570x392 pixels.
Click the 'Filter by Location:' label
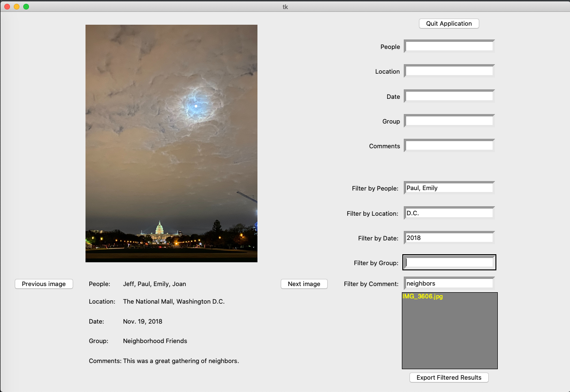tap(372, 213)
